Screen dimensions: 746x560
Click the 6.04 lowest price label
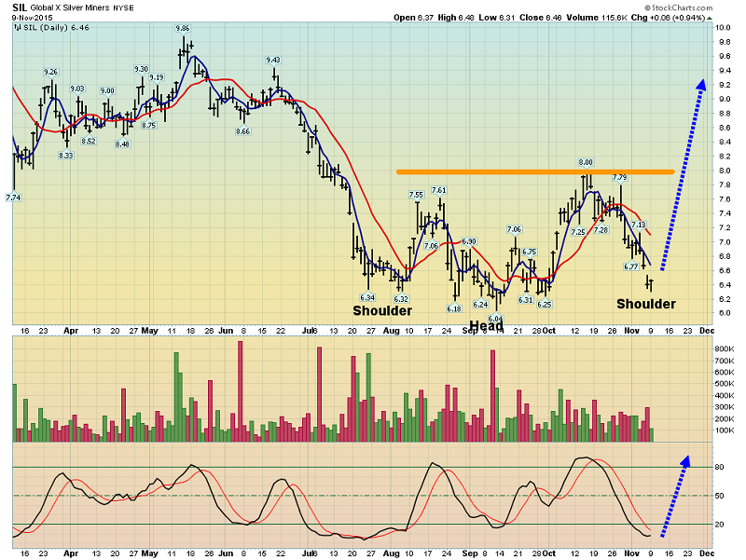coord(496,319)
